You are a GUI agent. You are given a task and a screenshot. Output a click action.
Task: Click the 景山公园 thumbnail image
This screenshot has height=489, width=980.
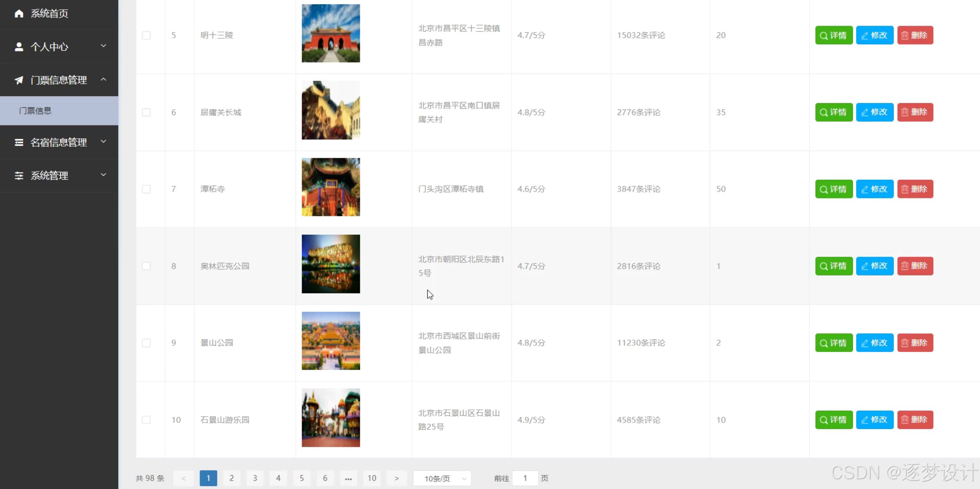[x=330, y=341]
